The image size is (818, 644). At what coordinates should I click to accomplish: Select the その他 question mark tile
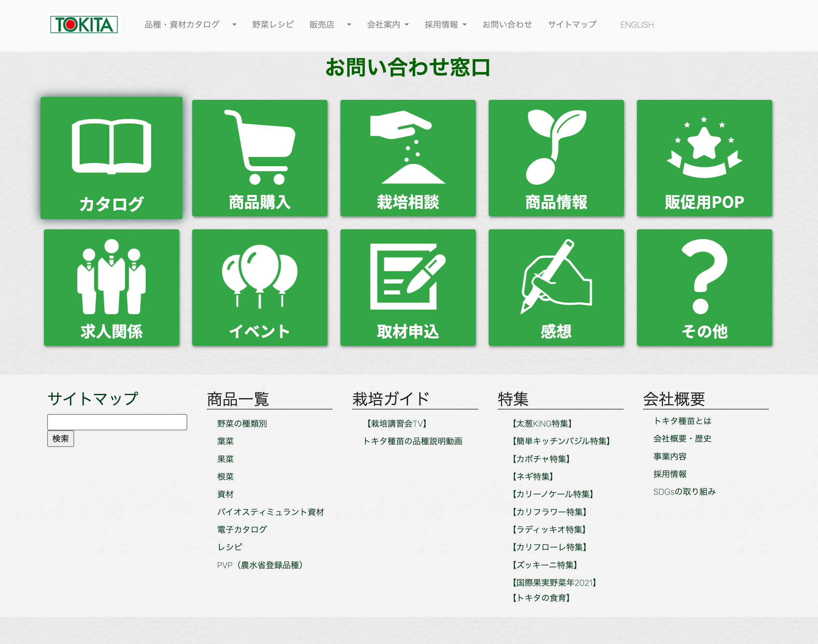(704, 287)
